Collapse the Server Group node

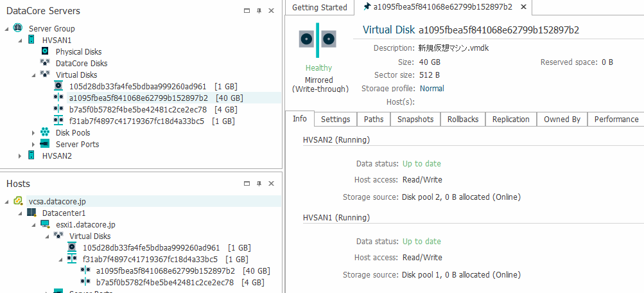pyautogui.click(x=8, y=29)
